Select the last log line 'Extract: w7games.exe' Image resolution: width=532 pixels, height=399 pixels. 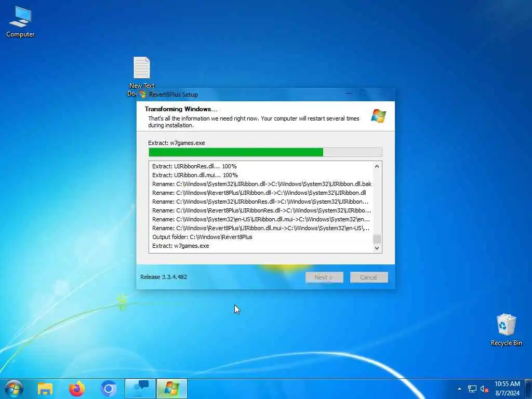pos(180,246)
